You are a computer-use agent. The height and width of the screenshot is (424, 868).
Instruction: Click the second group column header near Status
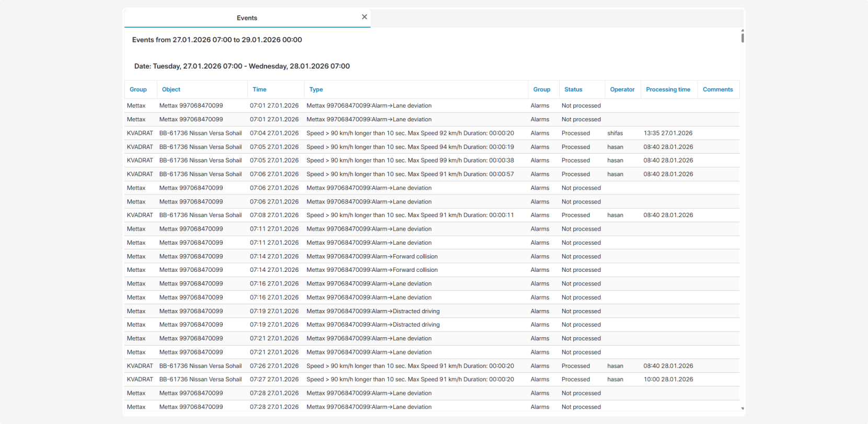click(541, 89)
